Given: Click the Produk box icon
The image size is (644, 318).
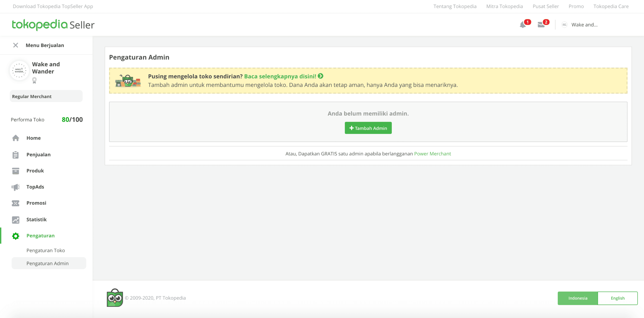Looking at the screenshot, I should point(15,171).
